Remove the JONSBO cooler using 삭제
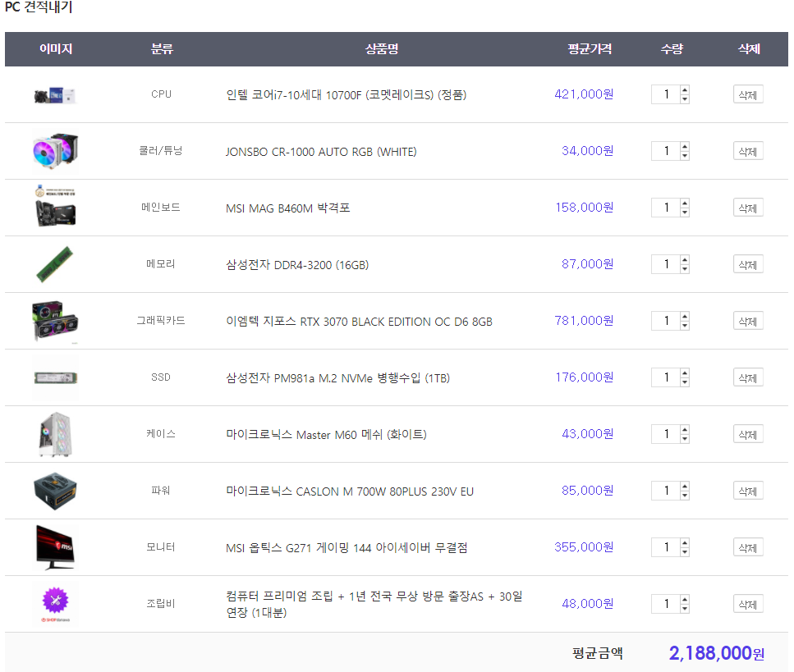The height and width of the screenshot is (672, 794). (748, 151)
